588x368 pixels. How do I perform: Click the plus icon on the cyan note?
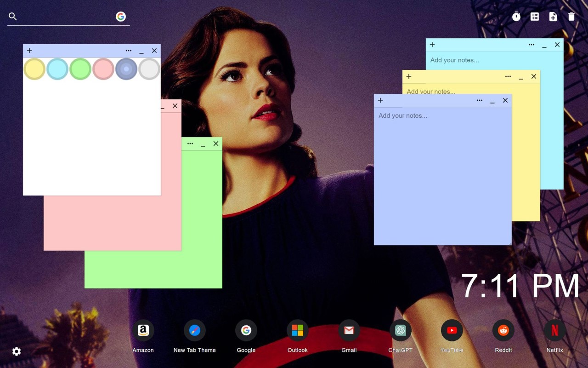(432, 45)
